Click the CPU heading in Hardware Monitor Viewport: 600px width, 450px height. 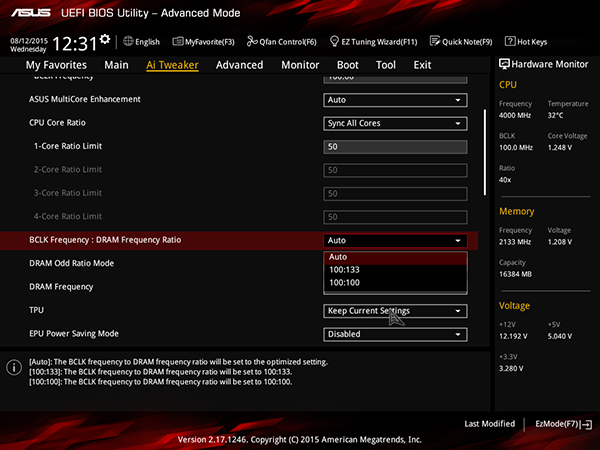[508, 85]
